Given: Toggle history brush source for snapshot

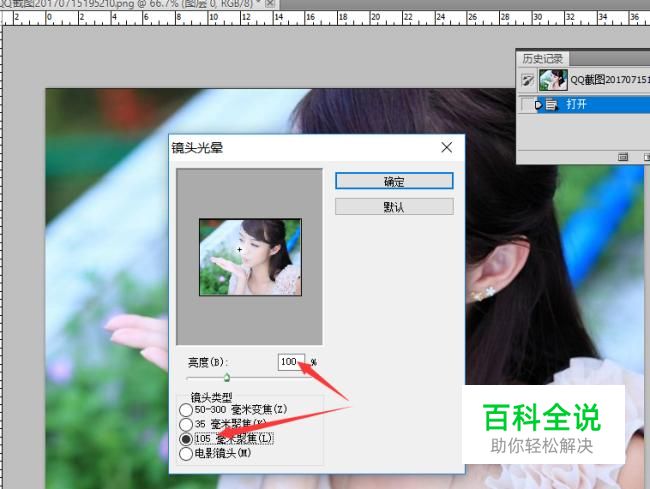Looking at the screenshot, I should pos(527,80).
